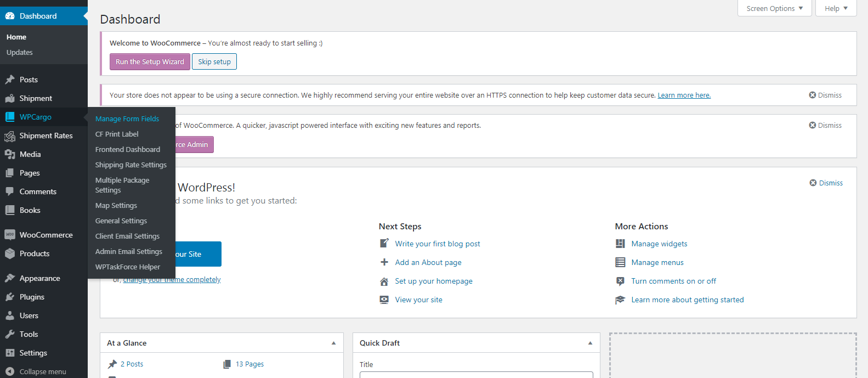868x378 pixels.
Task: Open Frontend Dashboard submenu item
Action: click(128, 149)
